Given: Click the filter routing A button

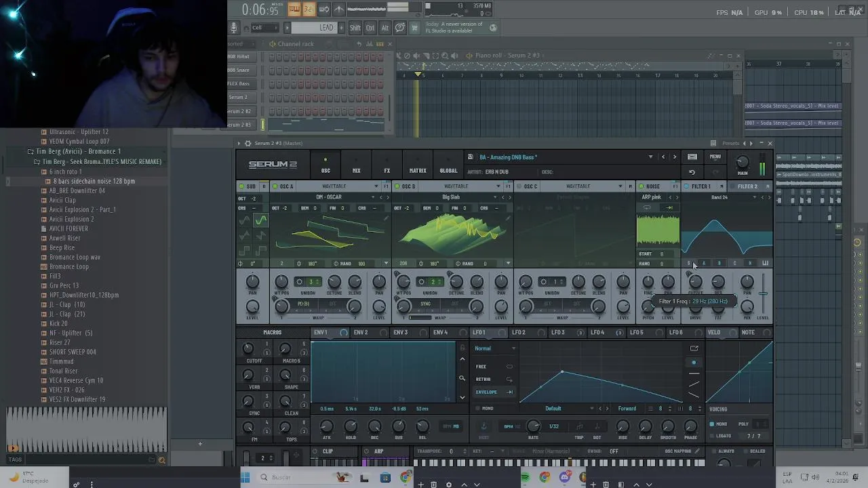Looking at the screenshot, I should (x=704, y=263).
